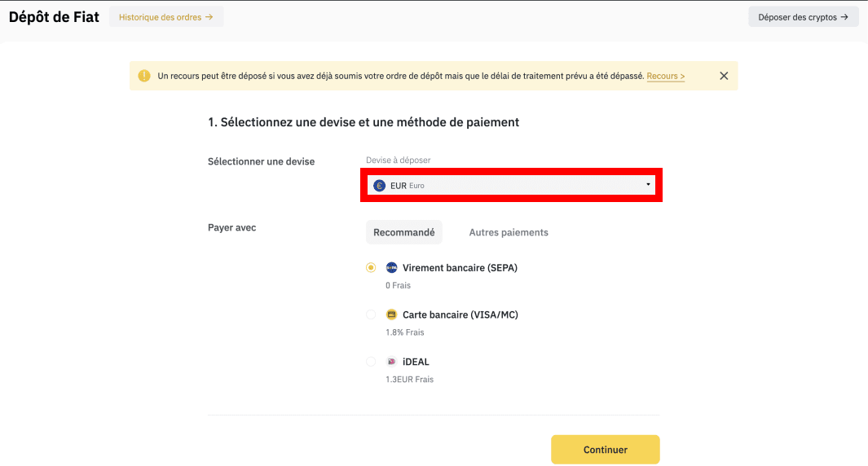The width and height of the screenshot is (868, 466).
Task: Open Historique des ordres button
Action: click(x=166, y=17)
